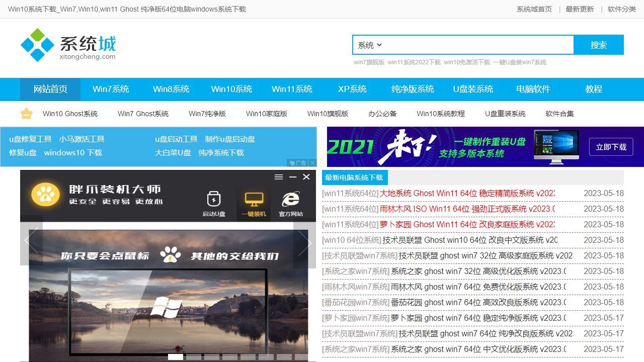Click the 纯净系统下载 ad link

221,153
